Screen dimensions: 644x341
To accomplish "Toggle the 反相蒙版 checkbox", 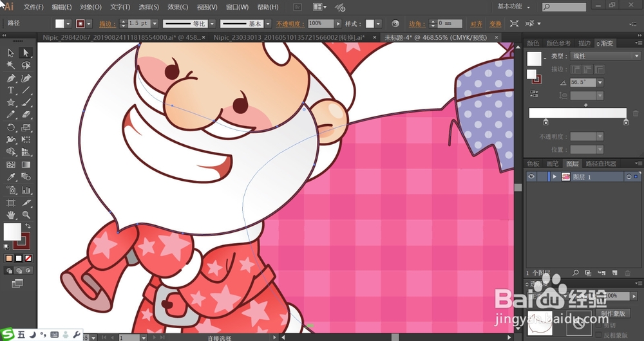I will click(x=599, y=335).
